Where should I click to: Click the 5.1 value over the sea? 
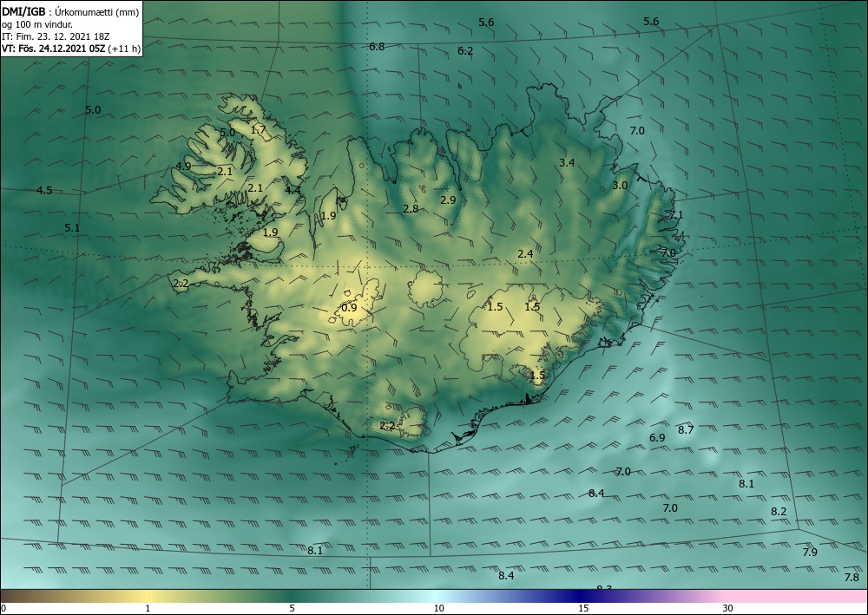click(x=72, y=228)
